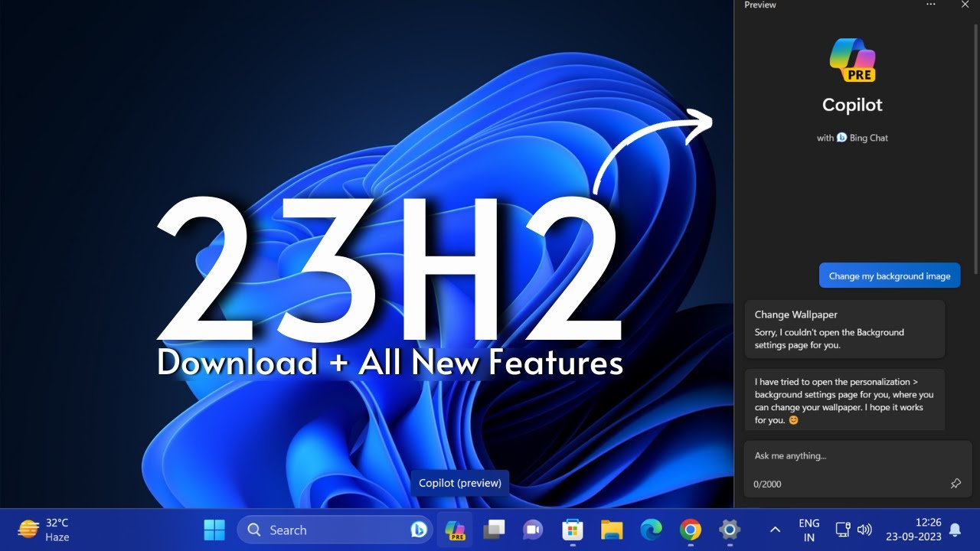Click 'I have tried to open' reply
This screenshot has width=980, height=551.
(844, 401)
